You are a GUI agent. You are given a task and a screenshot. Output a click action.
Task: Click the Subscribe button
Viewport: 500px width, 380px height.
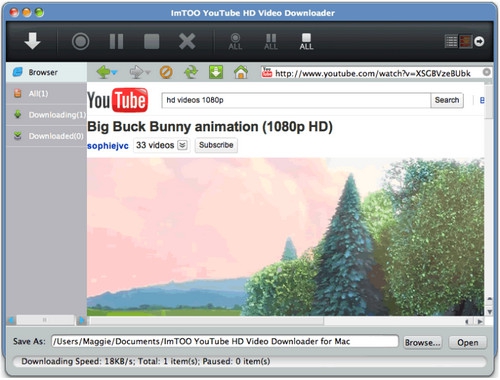[x=216, y=145]
